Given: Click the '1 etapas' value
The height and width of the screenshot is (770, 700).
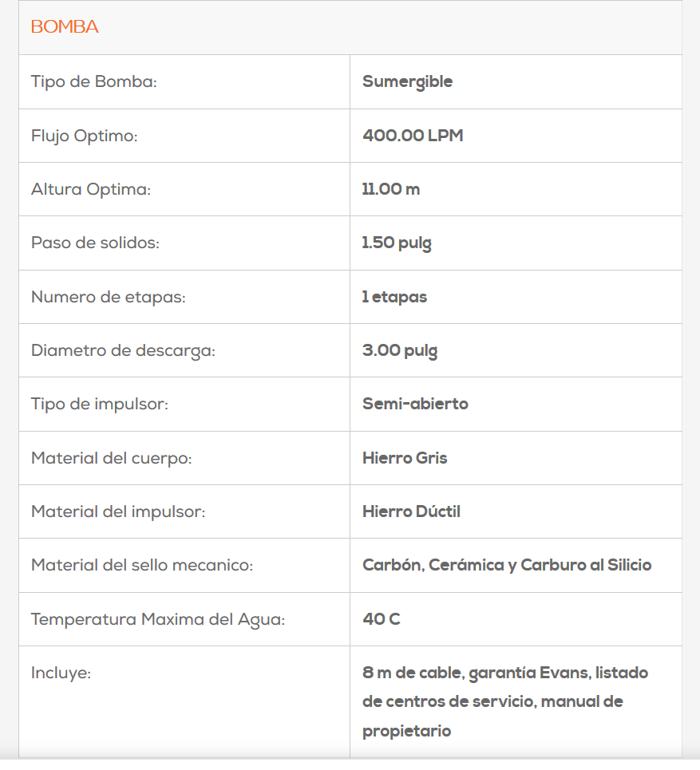Looking at the screenshot, I should coord(394,297).
